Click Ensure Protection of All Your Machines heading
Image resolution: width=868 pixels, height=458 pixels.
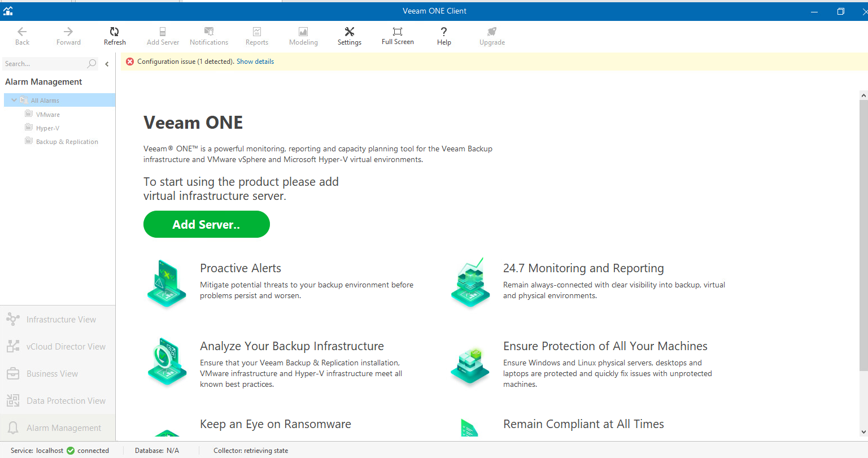[605, 346]
